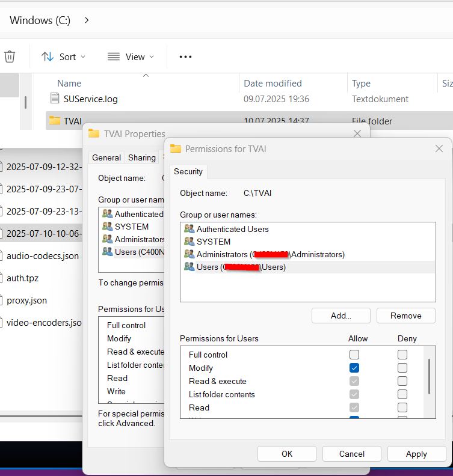Uncheck Allow for Modify
453x476 pixels.
pos(354,368)
